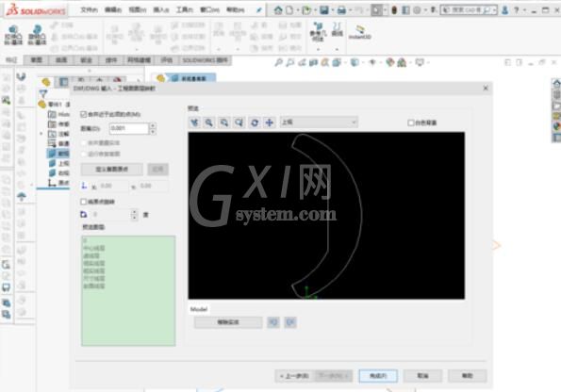The image size is (561, 392).
Task: Toggle the rotate about origin checkbox
Action: (84, 202)
